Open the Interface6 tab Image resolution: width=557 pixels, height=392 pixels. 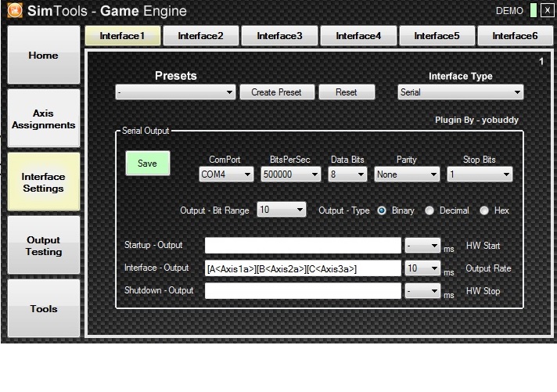click(515, 35)
